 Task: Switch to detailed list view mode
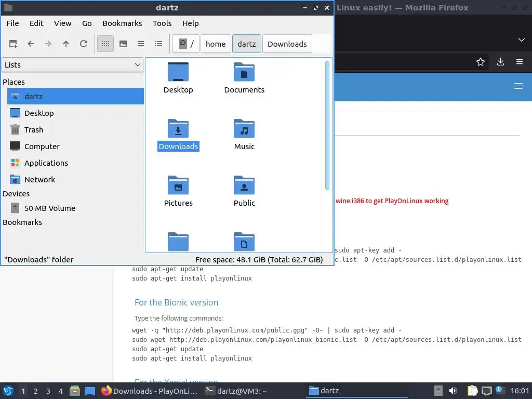click(x=158, y=44)
